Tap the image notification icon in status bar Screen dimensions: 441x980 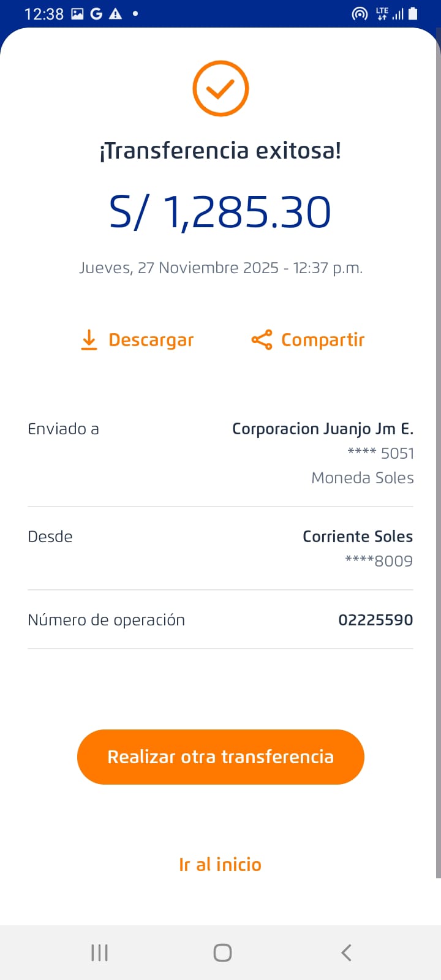point(77,13)
